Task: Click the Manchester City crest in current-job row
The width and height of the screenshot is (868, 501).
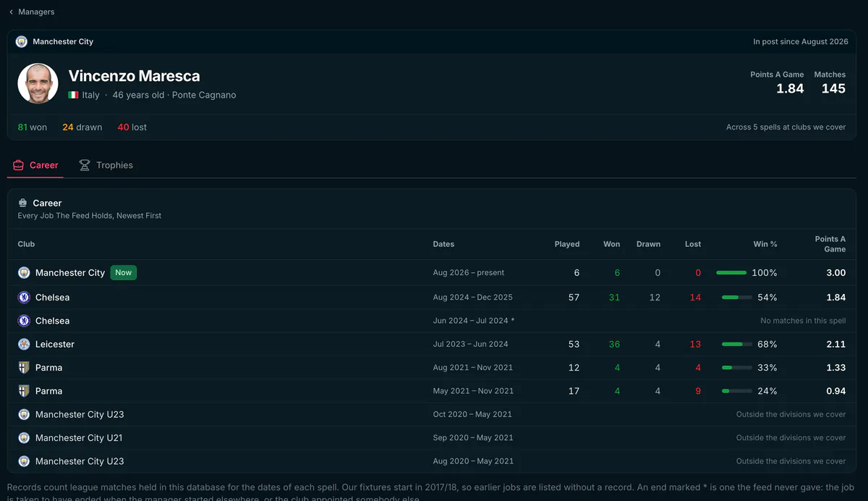Action: [x=24, y=273]
